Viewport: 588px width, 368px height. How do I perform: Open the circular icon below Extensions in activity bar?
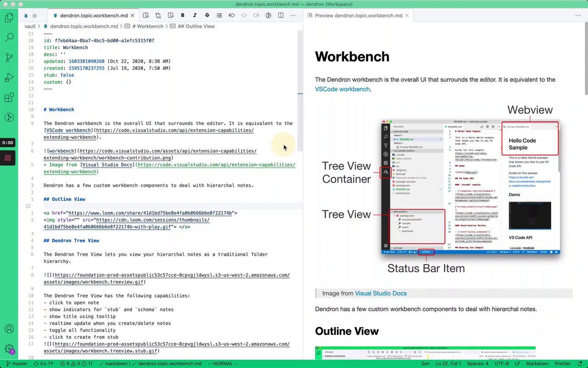pos(9,118)
